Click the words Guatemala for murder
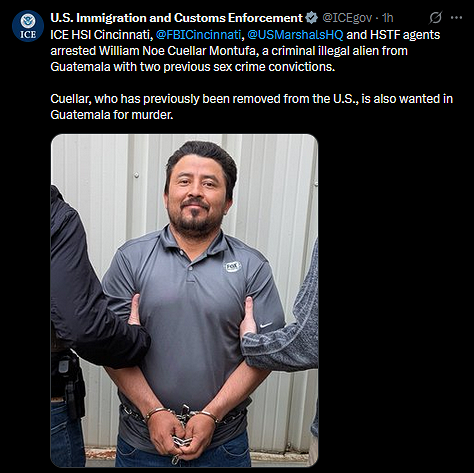 (x=112, y=115)
